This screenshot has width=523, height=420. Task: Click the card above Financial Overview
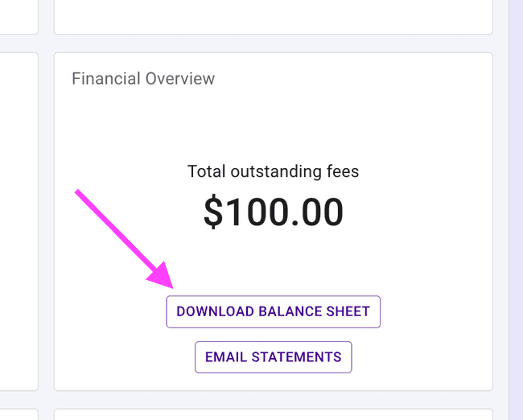[273, 16]
